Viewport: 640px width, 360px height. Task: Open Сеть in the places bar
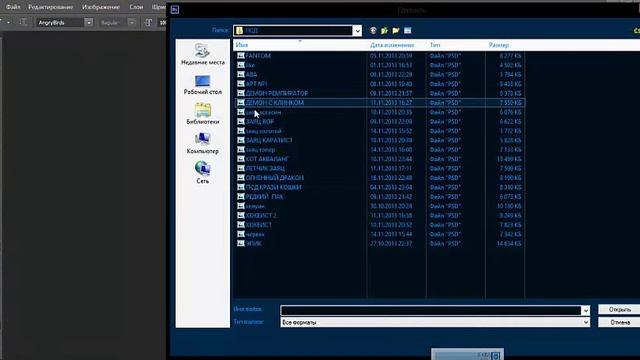point(202,173)
